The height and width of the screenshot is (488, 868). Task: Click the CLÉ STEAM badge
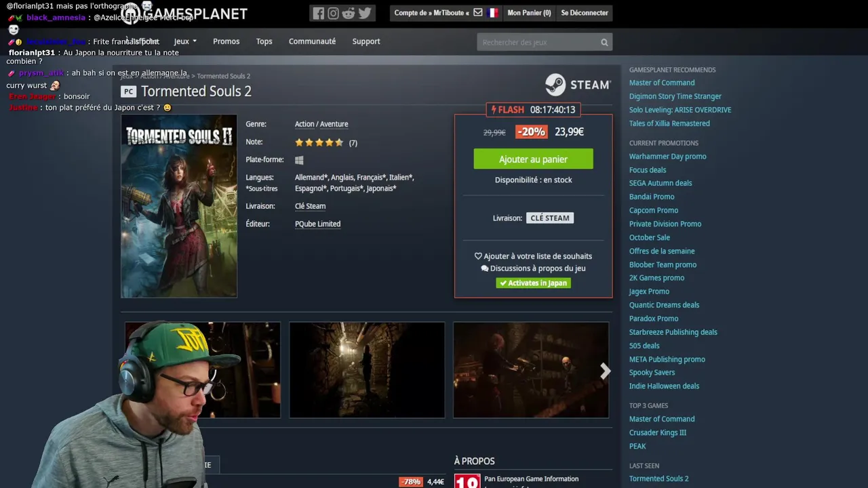pyautogui.click(x=550, y=218)
